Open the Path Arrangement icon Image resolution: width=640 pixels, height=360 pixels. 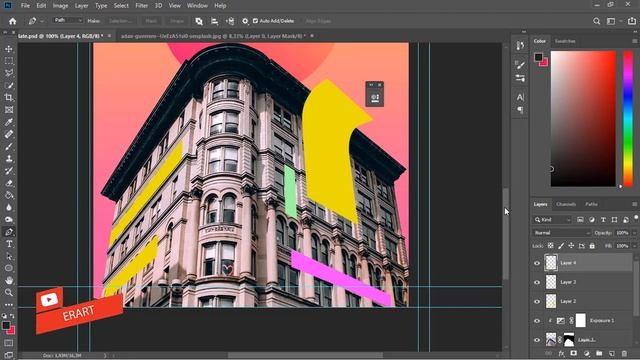pos(230,21)
